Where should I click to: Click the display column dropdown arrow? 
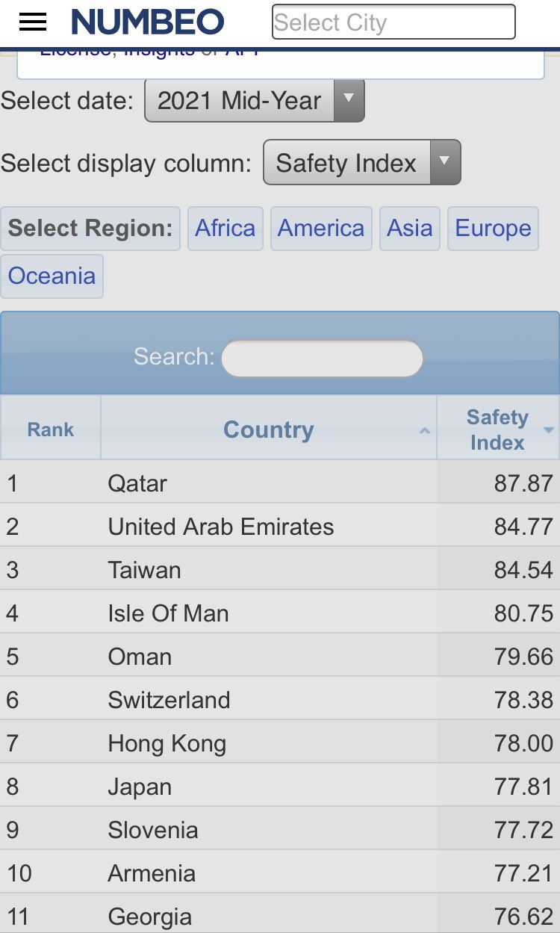point(445,162)
